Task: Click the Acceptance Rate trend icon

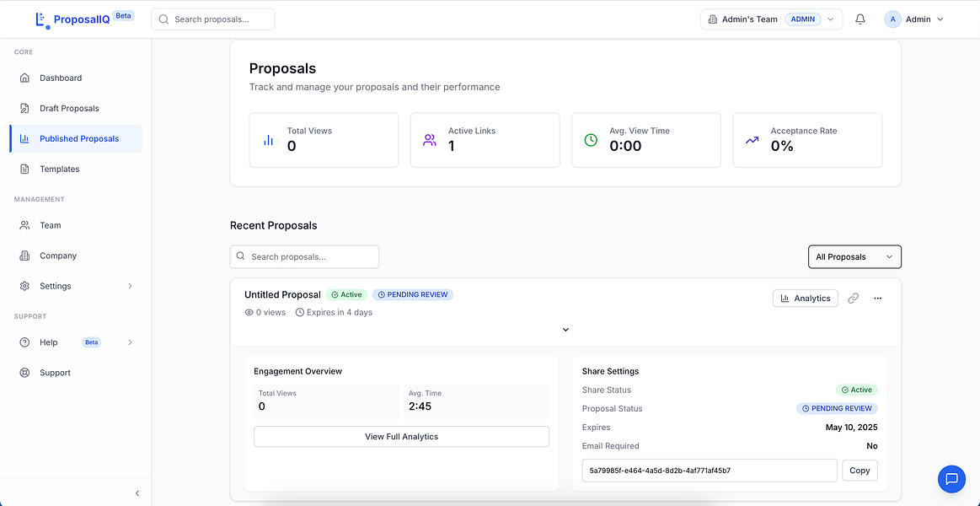Action: click(752, 140)
